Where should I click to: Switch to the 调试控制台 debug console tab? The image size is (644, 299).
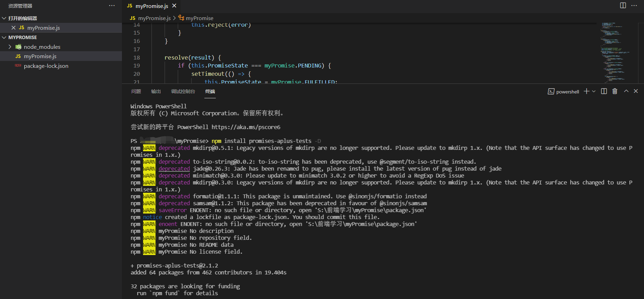point(183,91)
